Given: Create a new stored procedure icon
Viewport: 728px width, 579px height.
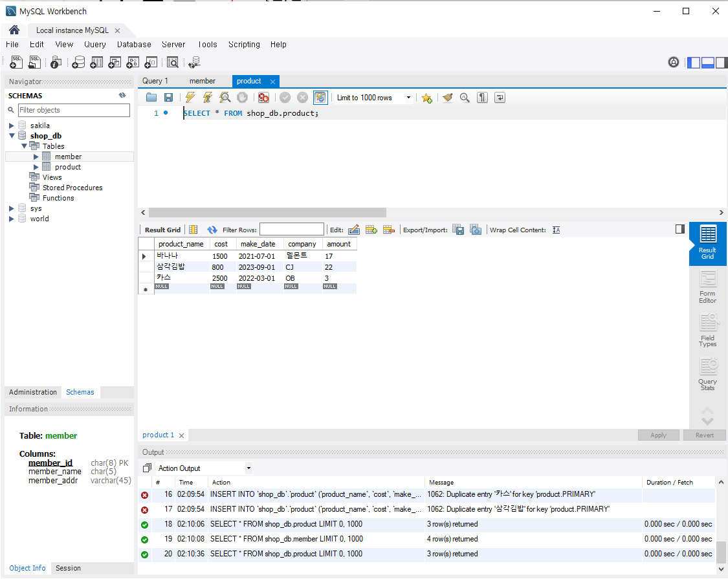Looking at the screenshot, I should (133, 61).
